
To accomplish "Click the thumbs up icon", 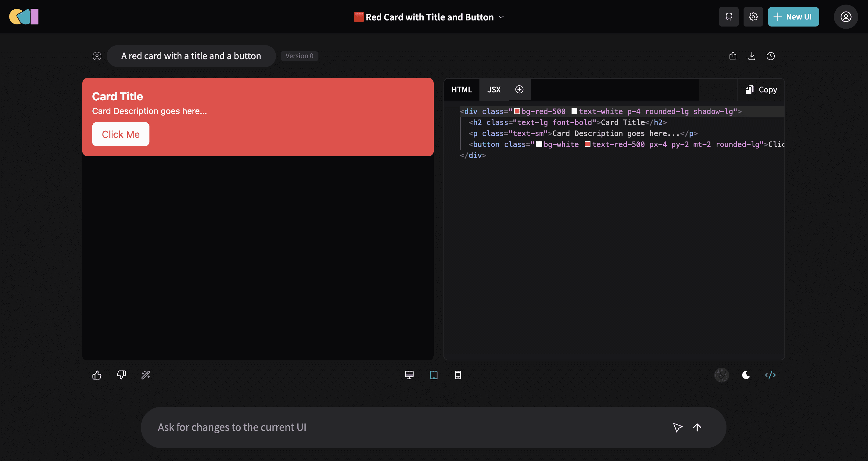I will click(x=97, y=375).
